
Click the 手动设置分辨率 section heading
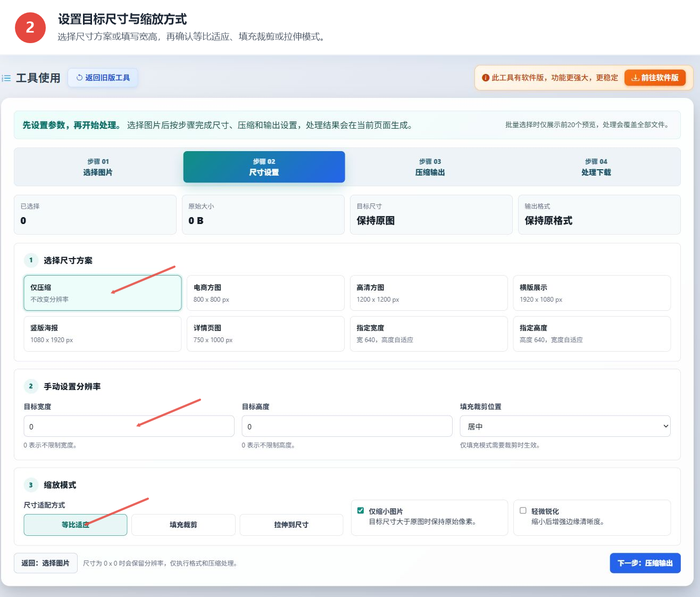click(x=72, y=386)
